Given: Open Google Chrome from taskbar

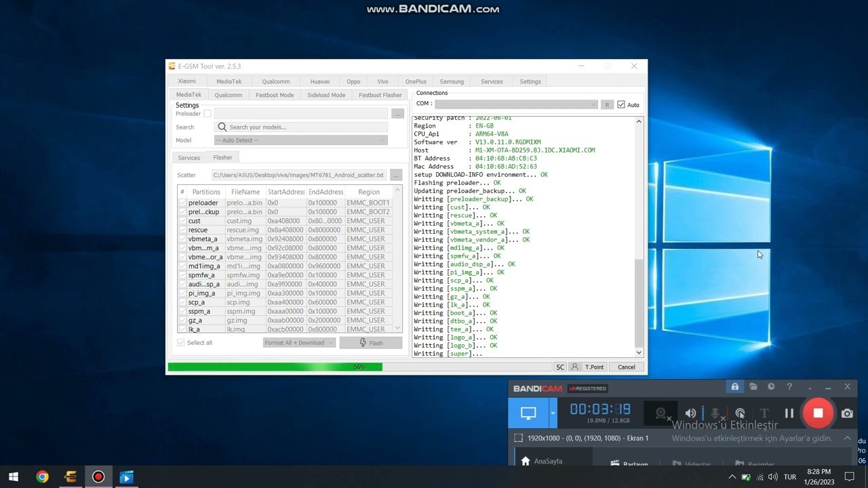Looking at the screenshot, I should [x=42, y=476].
